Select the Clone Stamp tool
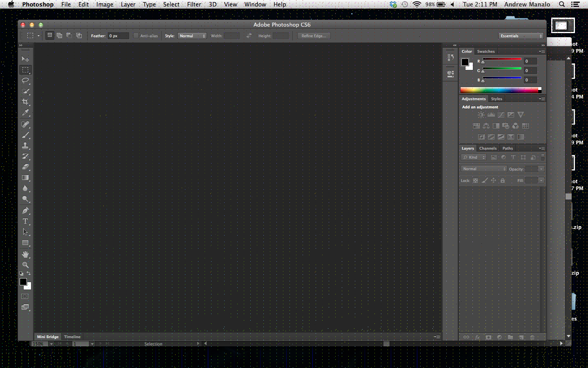 [25, 145]
